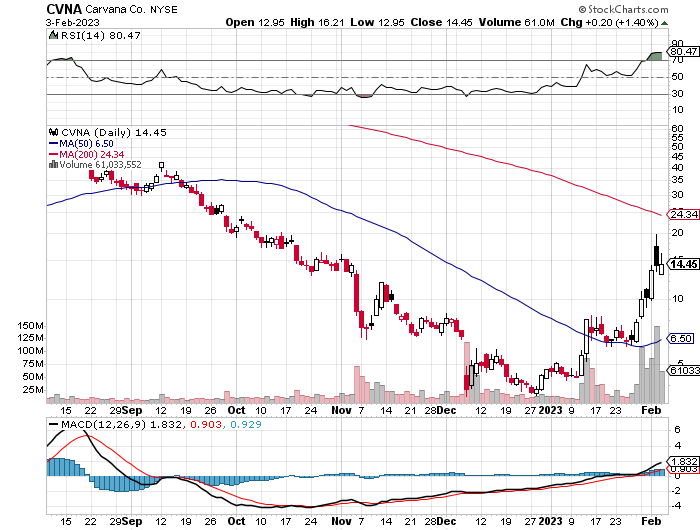Click the MA(50) 6.50 legend text
700x530 pixels.
(86, 144)
